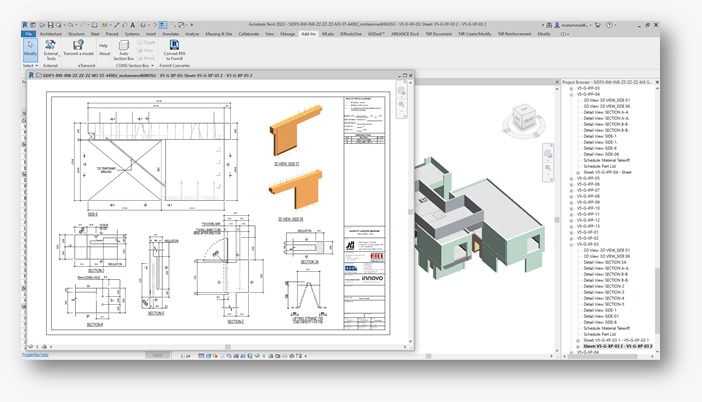The image size is (702, 402).
Task: Switch to the Massing & Site ribbon tab
Action: click(x=218, y=34)
